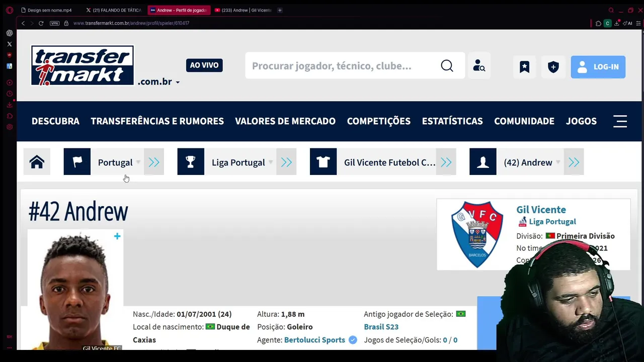Click the 'Goleiro' position value
Viewport: 644px width, 362px height.
pos(300,327)
